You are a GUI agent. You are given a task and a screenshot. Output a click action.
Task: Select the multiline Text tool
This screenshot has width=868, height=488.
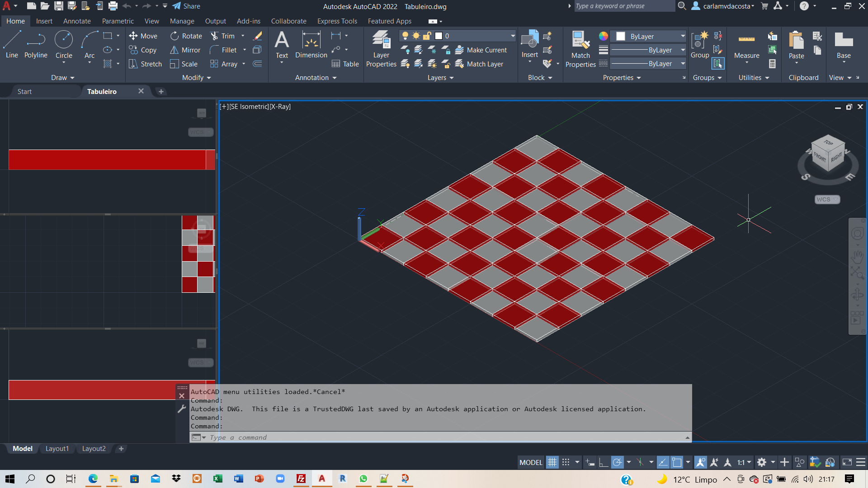[282, 45]
